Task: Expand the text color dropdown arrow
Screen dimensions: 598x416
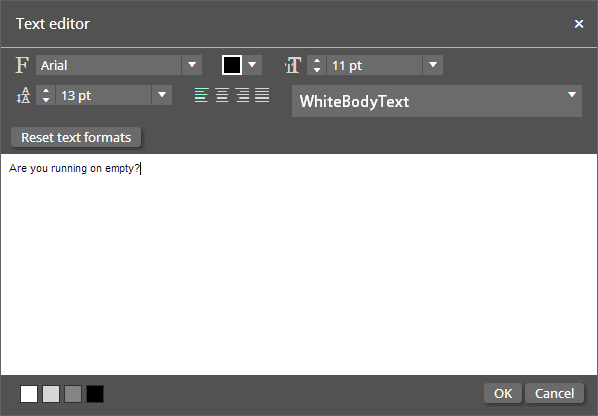Action: pos(252,65)
